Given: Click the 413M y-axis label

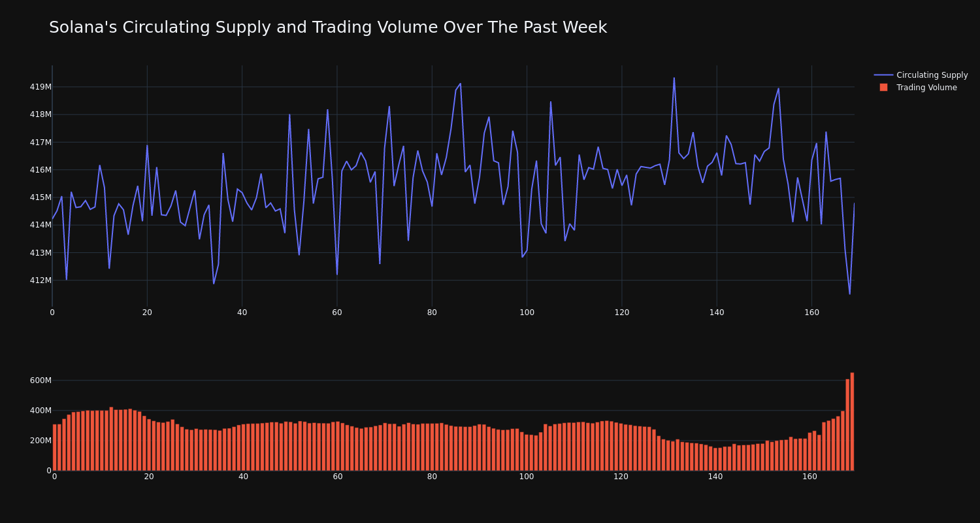Looking at the screenshot, I should (x=41, y=253).
